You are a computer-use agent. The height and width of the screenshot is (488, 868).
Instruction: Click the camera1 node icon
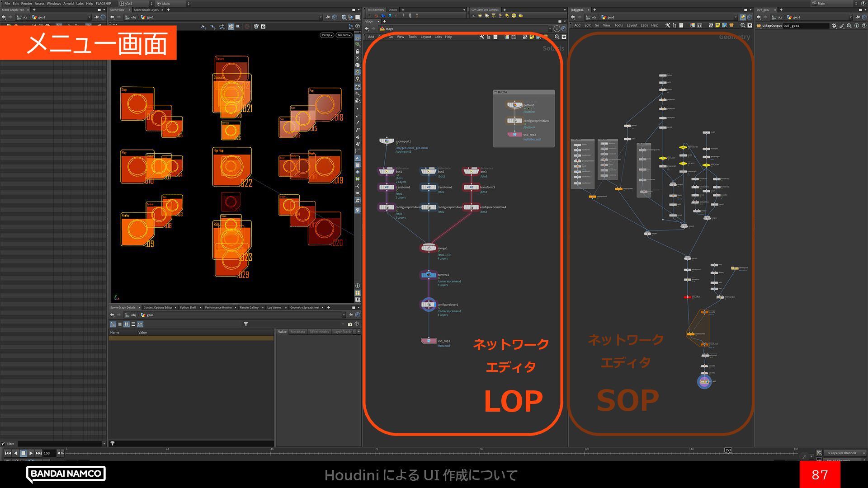(x=428, y=275)
